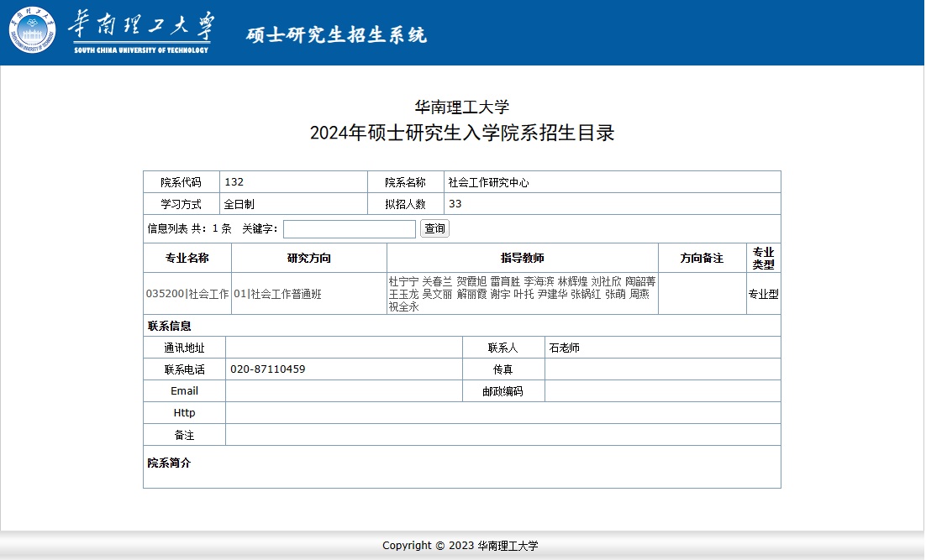Click the 华南理工大学 calligraphy logo
Viewport: 926px width, 560px height.
141,29
